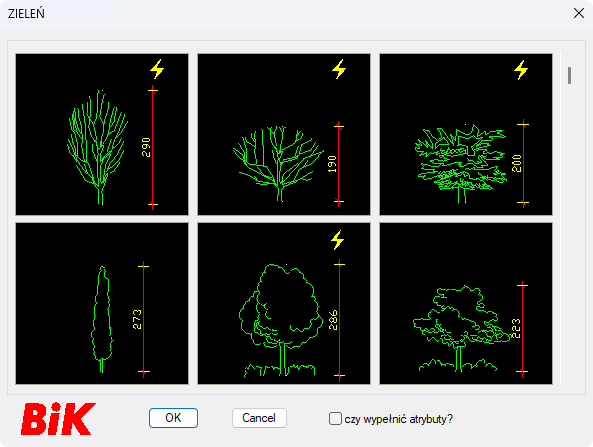Choose the spreading tree with shrubs labeled 223
This screenshot has width=593, height=447.
[x=466, y=303]
